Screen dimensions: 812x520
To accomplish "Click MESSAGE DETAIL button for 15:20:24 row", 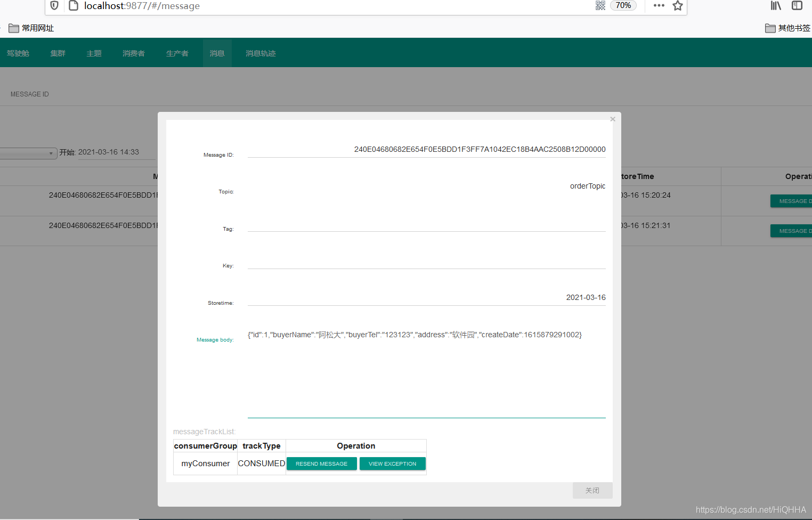I will (x=791, y=201).
